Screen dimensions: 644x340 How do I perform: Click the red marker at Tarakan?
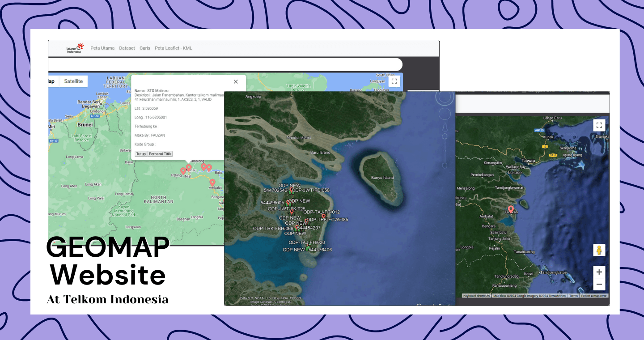511,209
